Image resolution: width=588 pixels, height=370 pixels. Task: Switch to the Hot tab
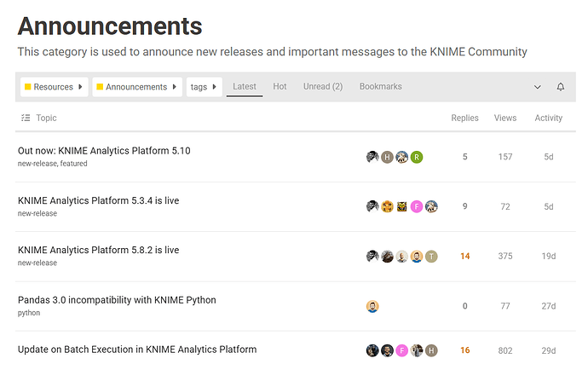tap(280, 87)
